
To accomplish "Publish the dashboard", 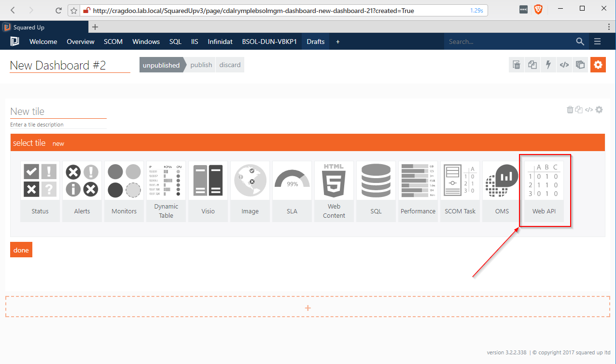I will [201, 65].
